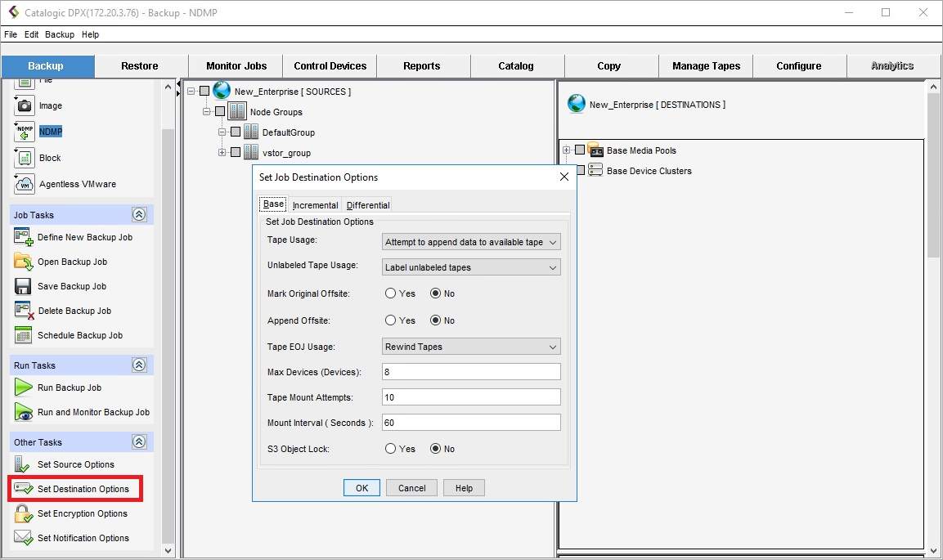Click OK in the destination options dialog
Viewport: 943px width, 560px height.
(361, 488)
